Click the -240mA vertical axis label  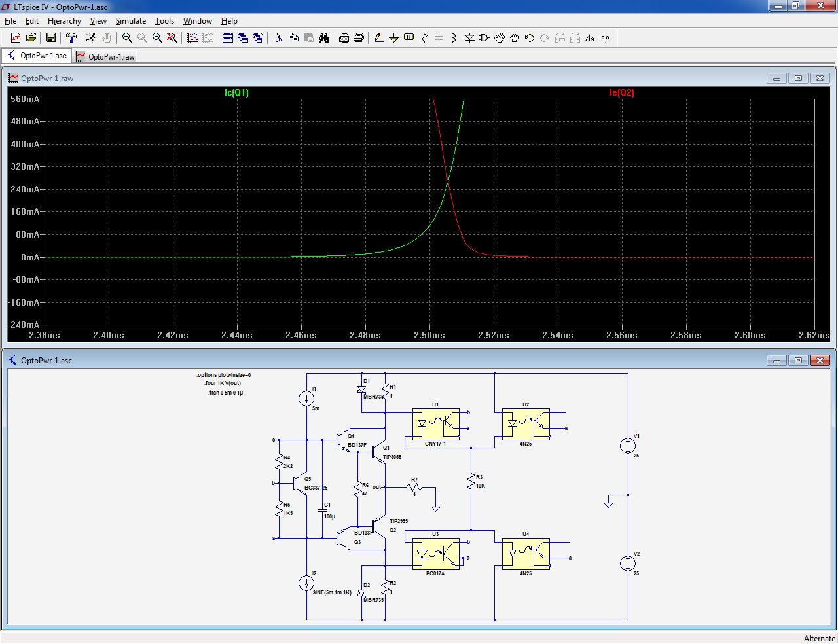tap(24, 325)
